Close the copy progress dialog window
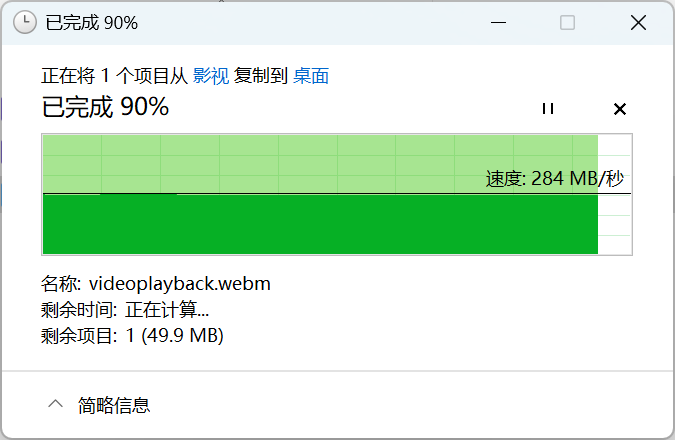 tap(638, 22)
